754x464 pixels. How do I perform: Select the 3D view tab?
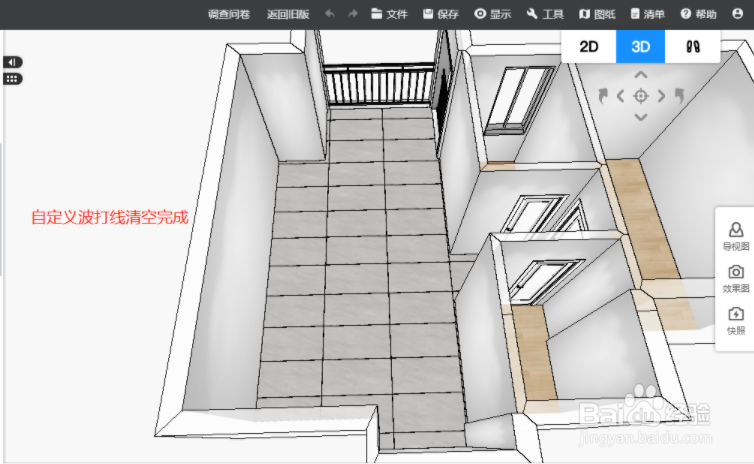pos(641,47)
